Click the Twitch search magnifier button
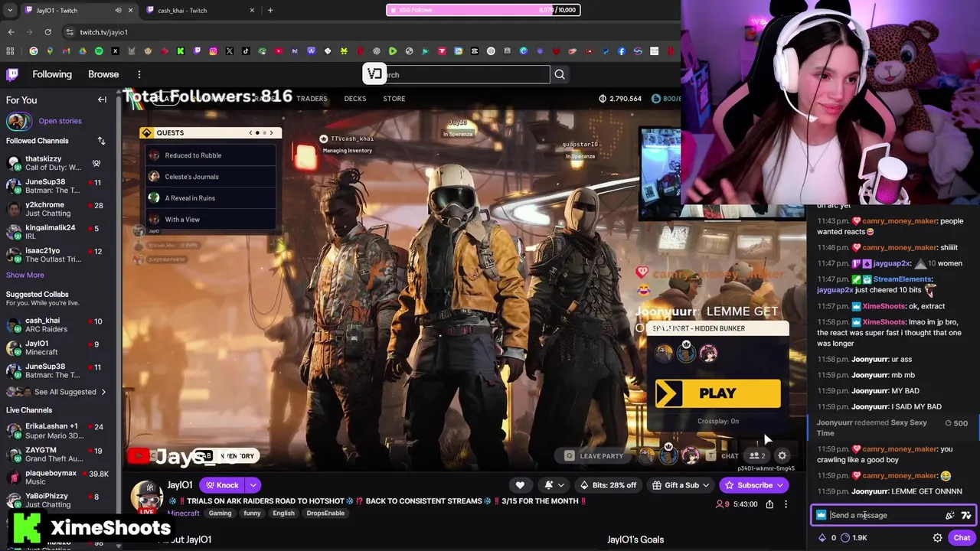Viewport: 980px width, 551px height. coord(560,74)
